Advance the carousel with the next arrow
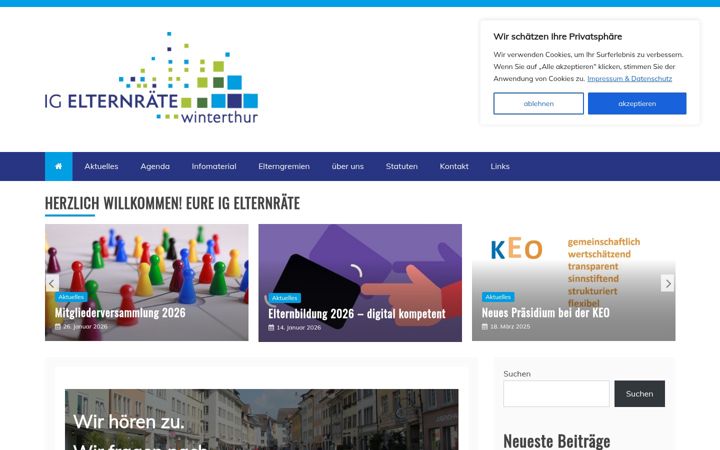Viewport: 720px width, 450px height. click(668, 283)
